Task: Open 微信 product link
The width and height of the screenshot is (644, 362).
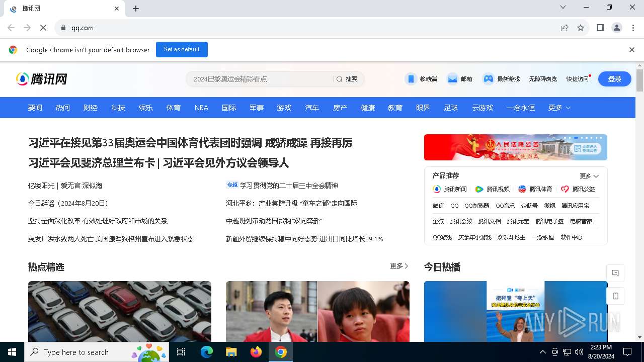Action: [x=438, y=206]
